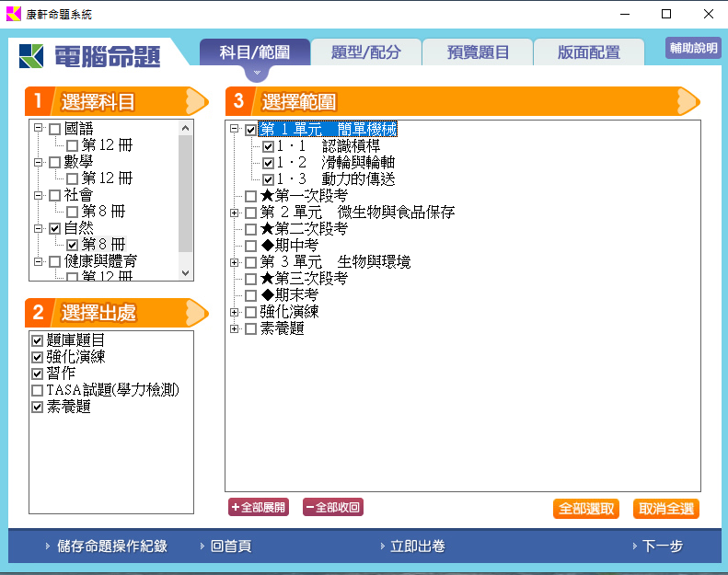This screenshot has width=728, height=575.
Task: Click +全部展開 button
Action: pos(259,507)
